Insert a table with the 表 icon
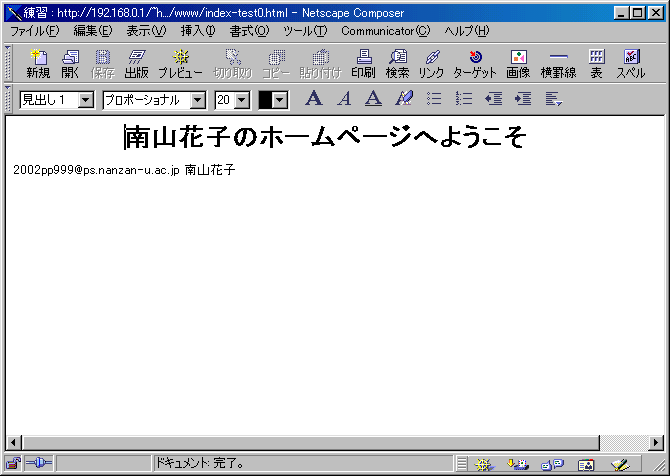The image size is (670, 476). coord(597,64)
